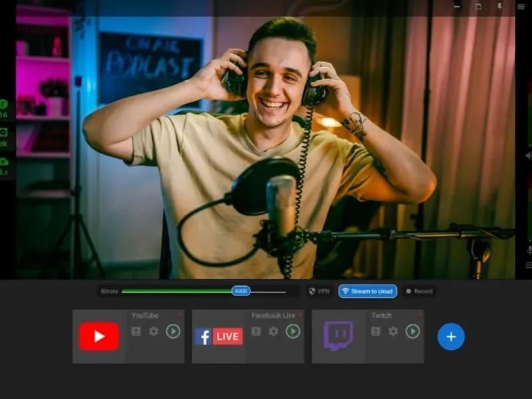This screenshot has width=532, height=399.
Task: Start streaming to YouTube with play button
Action: click(x=173, y=331)
